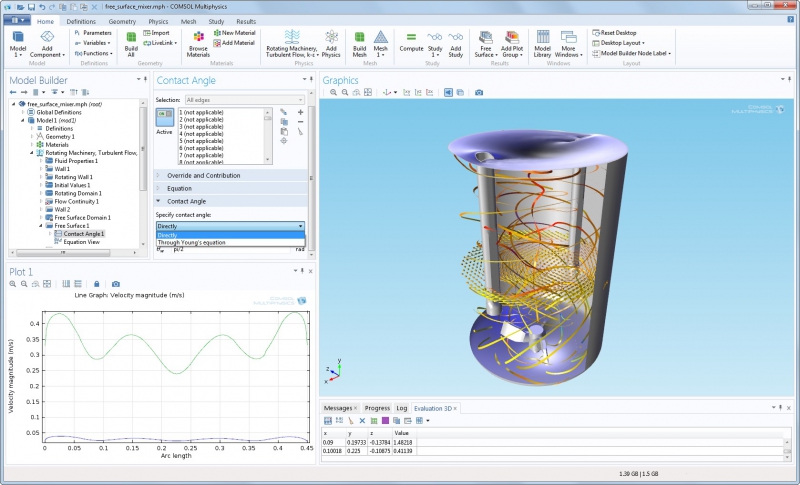Zoom in on the Graphics view

pos(333,92)
